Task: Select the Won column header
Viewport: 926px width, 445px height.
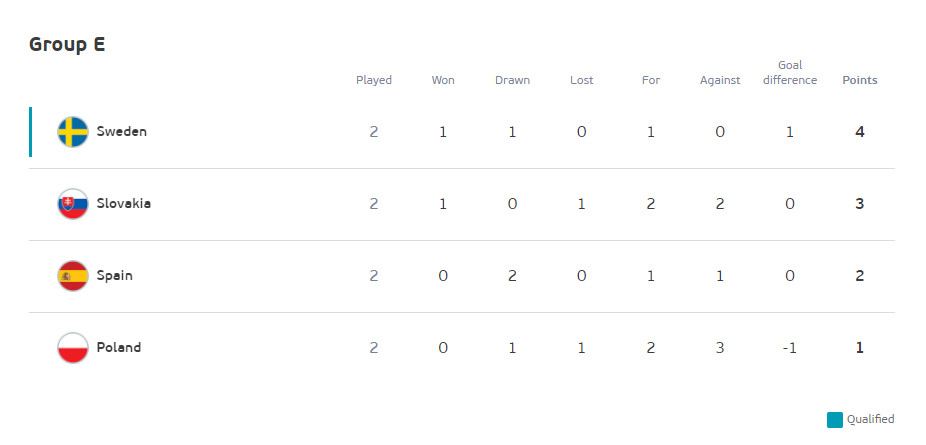Action: coord(443,80)
